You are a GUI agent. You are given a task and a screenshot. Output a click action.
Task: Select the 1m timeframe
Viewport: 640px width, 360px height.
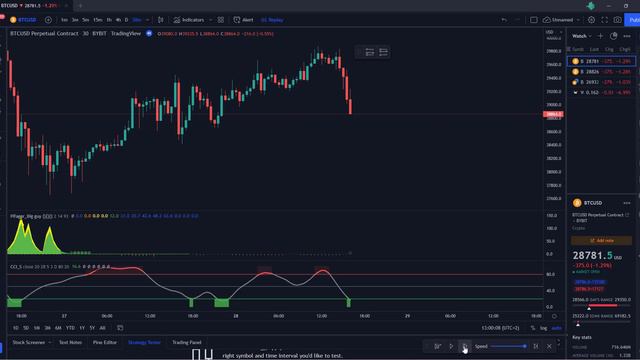coord(64,20)
